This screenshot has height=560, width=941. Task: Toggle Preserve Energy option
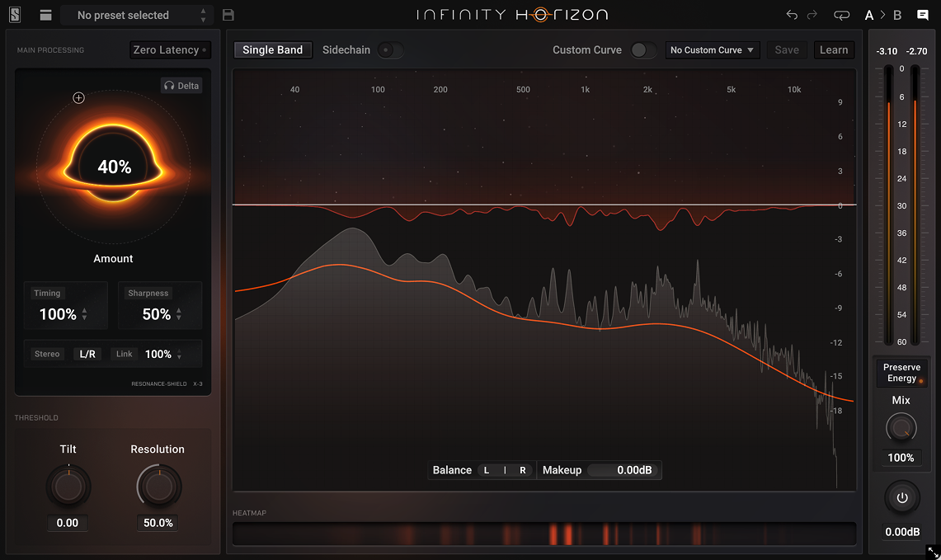click(x=901, y=373)
